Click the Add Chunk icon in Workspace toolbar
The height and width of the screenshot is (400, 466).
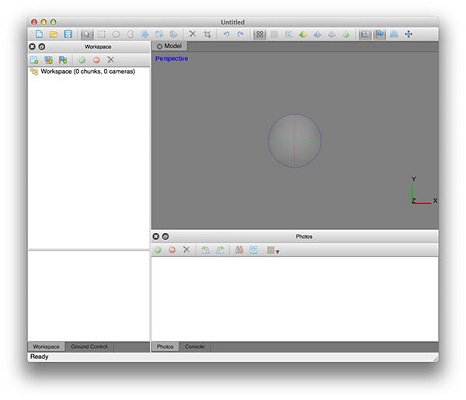[34, 60]
